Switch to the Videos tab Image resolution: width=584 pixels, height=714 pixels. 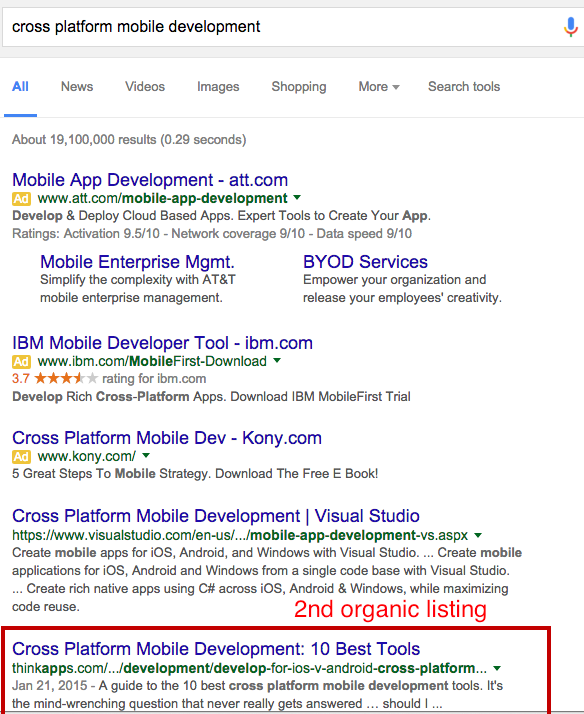(145, 87)
